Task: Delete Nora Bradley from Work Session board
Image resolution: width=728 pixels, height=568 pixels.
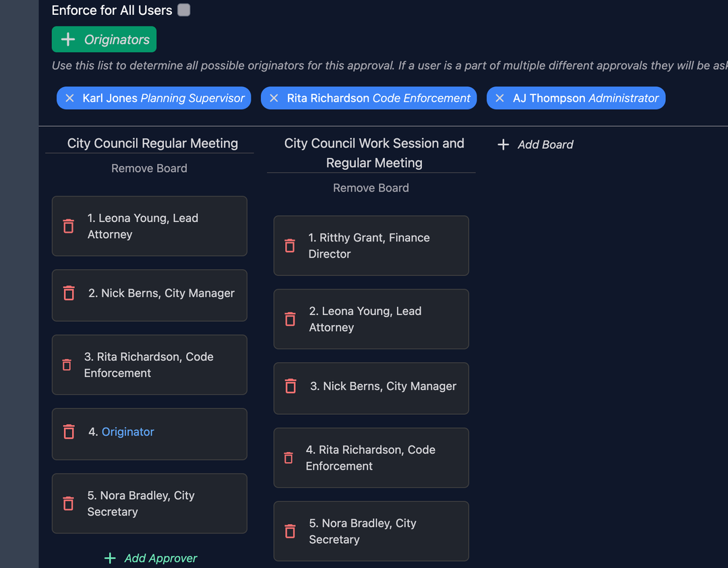Action: click(x=290, y=531)
